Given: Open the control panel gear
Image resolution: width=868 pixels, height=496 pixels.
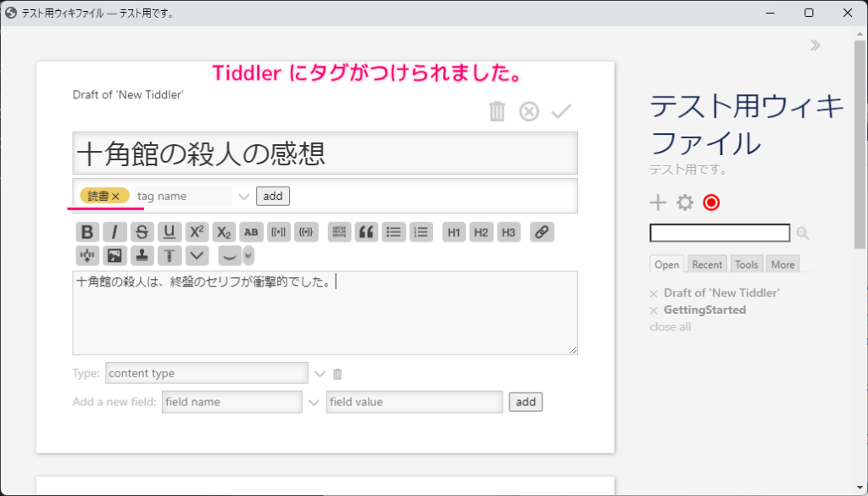Looking at the screenshot, I should pos(684,202).
